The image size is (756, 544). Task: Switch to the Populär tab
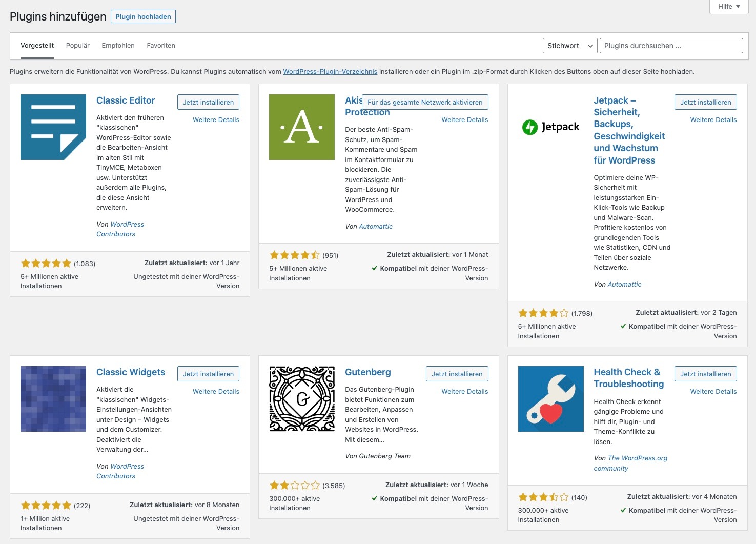[x=78, y=46]
